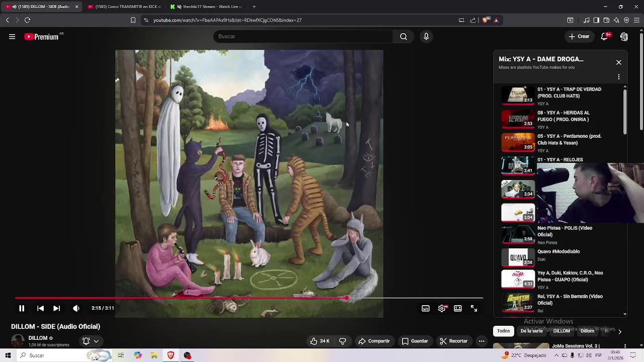Close the DILLOM - SIDE browser tab
This screenshot has height=362, width=644.
[x=76, y=7]
